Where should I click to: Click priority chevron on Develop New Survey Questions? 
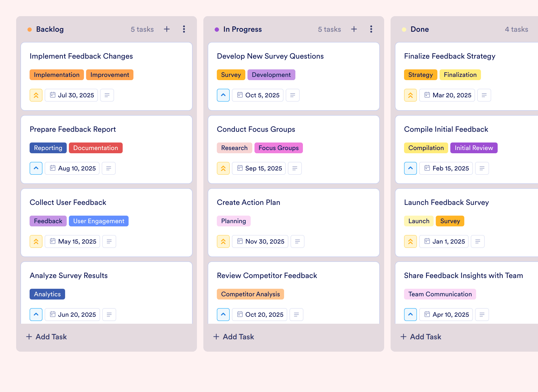pyautogui.click(x=223, y=95)
